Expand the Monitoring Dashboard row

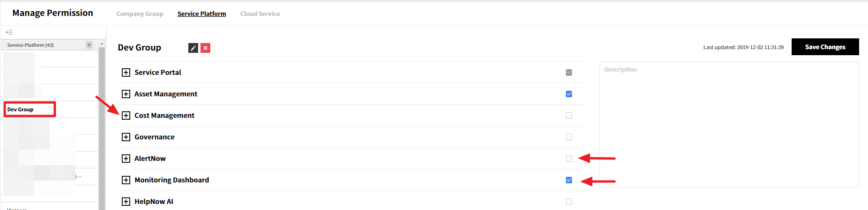[126, 180]
